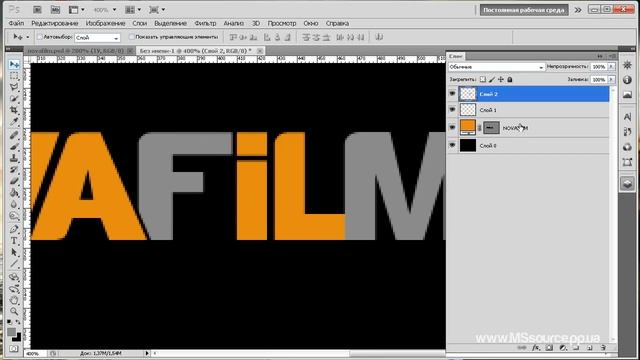The width and height of the screenshot is (640, 360).
Task: Open Непрозрачность slider arrow
Action: click(x=611, y=67)
